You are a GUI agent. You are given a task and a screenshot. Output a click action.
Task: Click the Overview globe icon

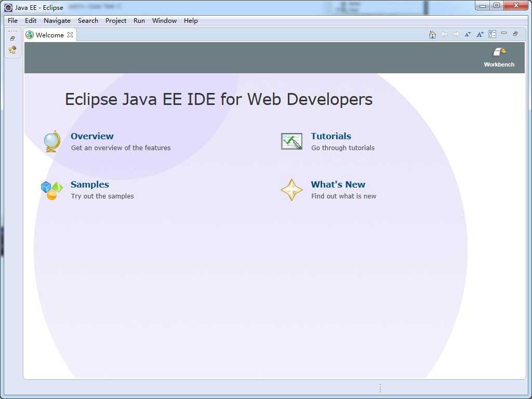[52, 141]
